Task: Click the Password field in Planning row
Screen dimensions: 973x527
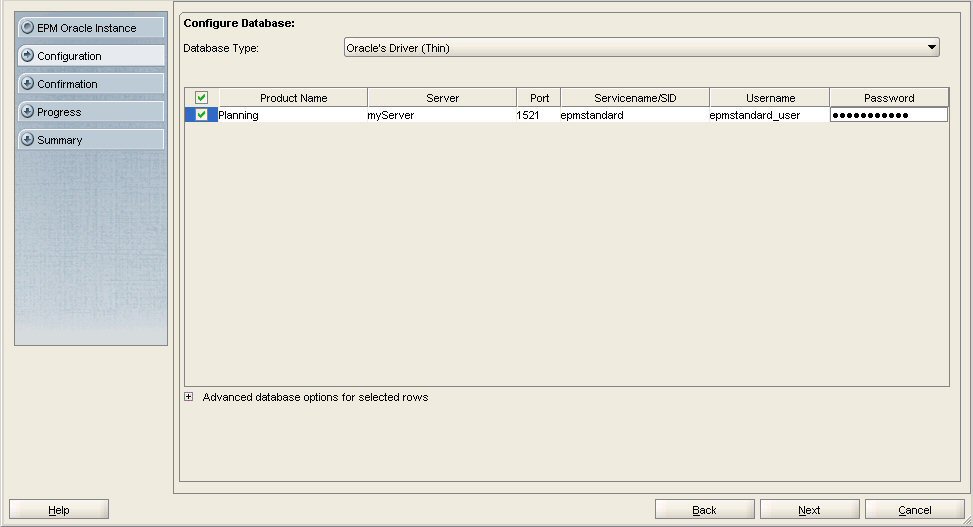Action: 889,114
